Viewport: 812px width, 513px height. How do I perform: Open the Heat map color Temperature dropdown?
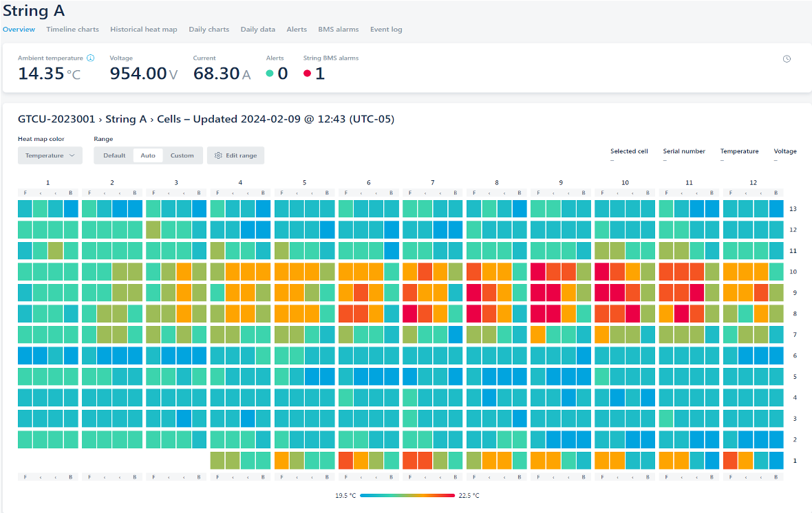click(50, 155)
